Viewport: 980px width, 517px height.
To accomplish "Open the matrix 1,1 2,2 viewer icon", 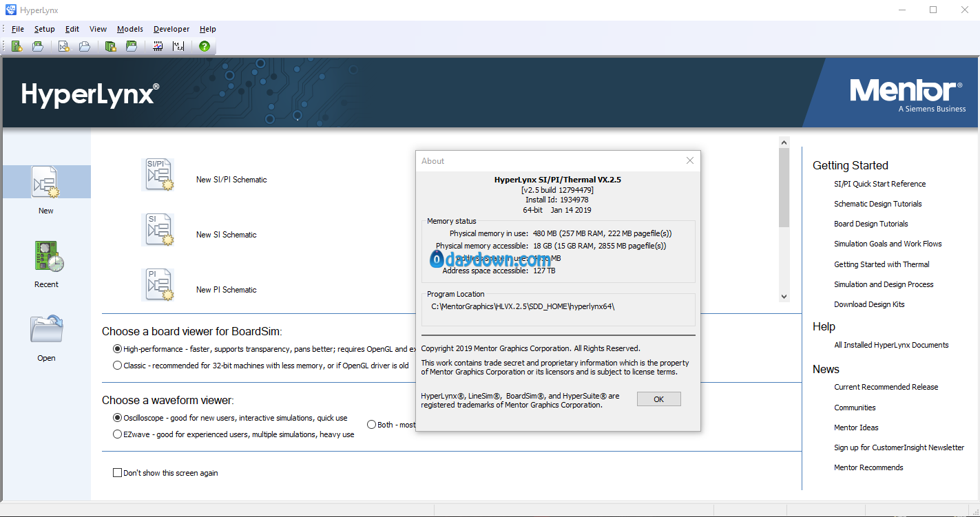I will pyautogui.click(x=178, y=46).
